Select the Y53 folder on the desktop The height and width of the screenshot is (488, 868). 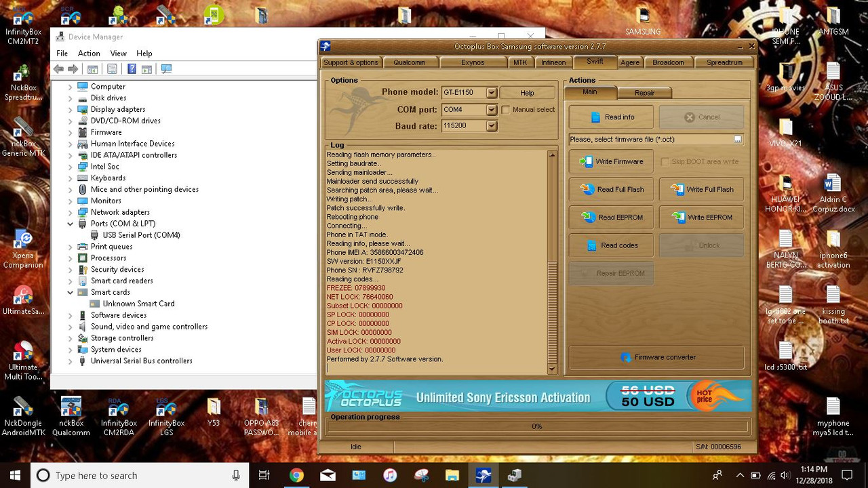pyautogui.click(x=214, y=412)
